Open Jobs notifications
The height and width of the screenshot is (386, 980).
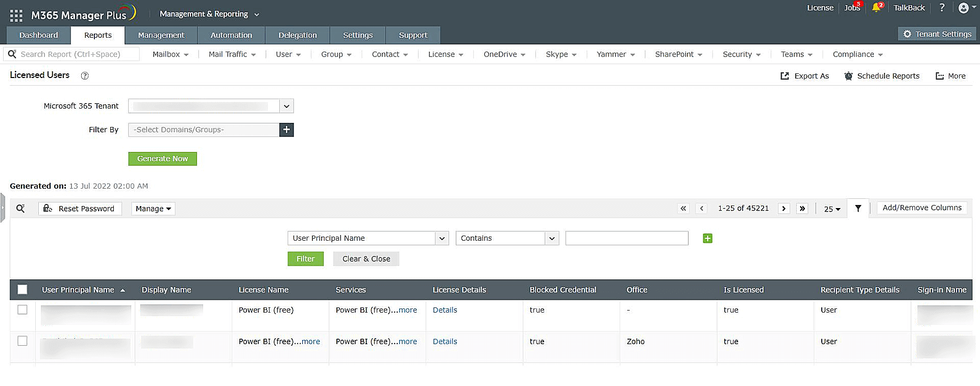(852, 8)
